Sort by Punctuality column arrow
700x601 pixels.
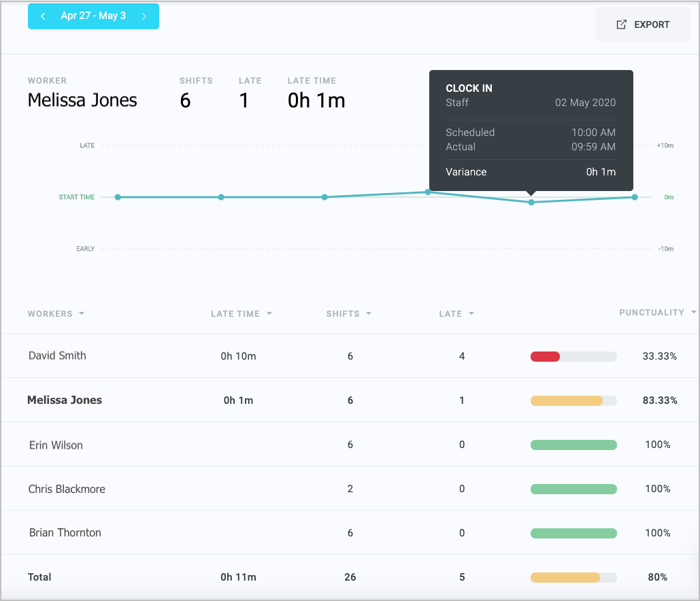693,313
